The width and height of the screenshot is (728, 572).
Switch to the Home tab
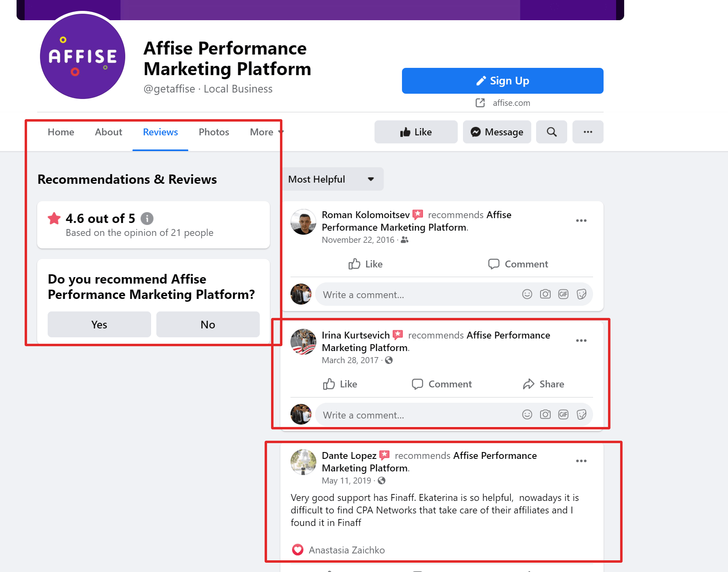(x=61, y=132)
